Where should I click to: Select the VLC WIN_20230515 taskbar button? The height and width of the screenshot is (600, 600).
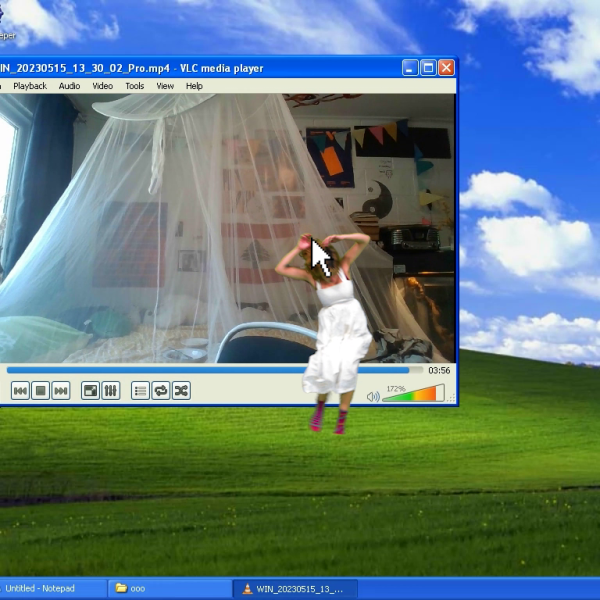[x=295, y=589]
